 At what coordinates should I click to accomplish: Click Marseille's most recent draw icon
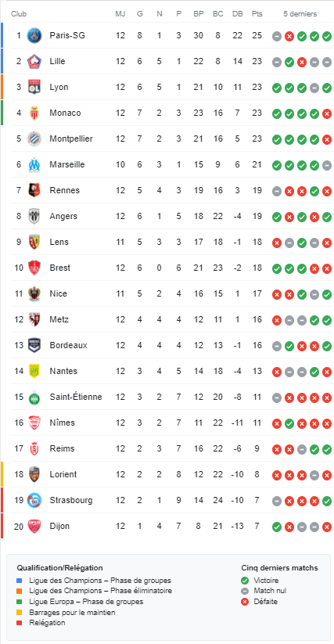(327, 165)
